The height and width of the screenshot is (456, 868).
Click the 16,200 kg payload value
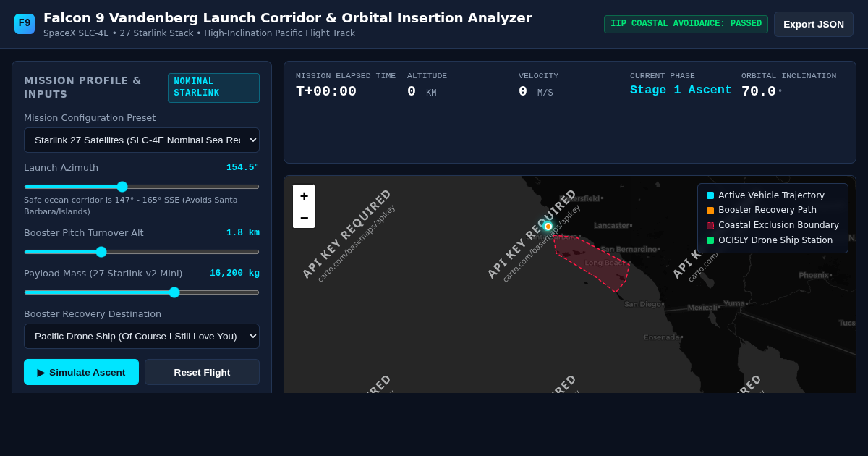tap(234, 274)
